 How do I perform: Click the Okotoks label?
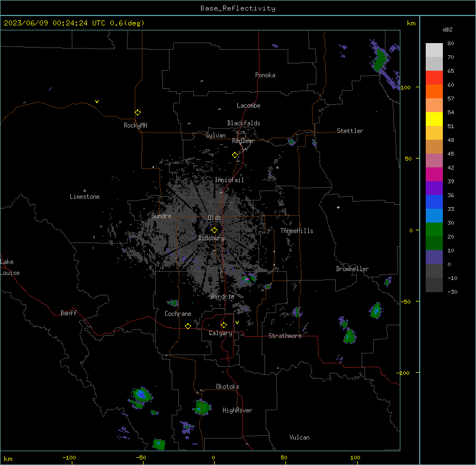pos(228,387)
